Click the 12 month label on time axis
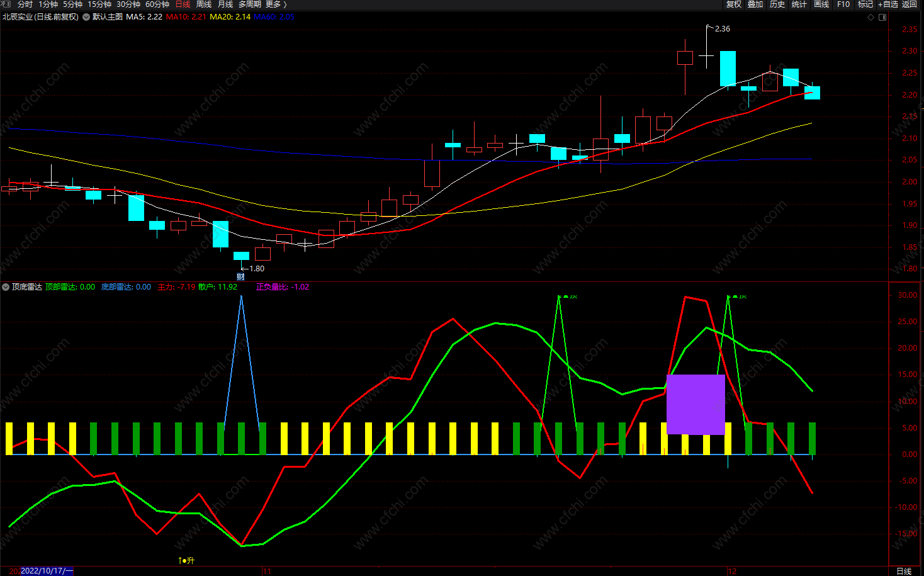This screenshot has width=924, height=576. 732,571
